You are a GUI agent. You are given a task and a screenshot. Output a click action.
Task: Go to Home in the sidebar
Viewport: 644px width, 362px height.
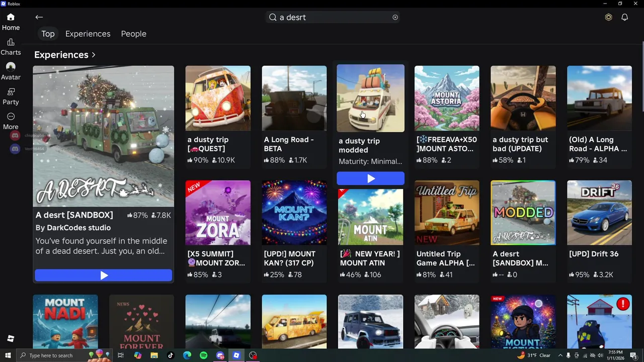[11, 22]
